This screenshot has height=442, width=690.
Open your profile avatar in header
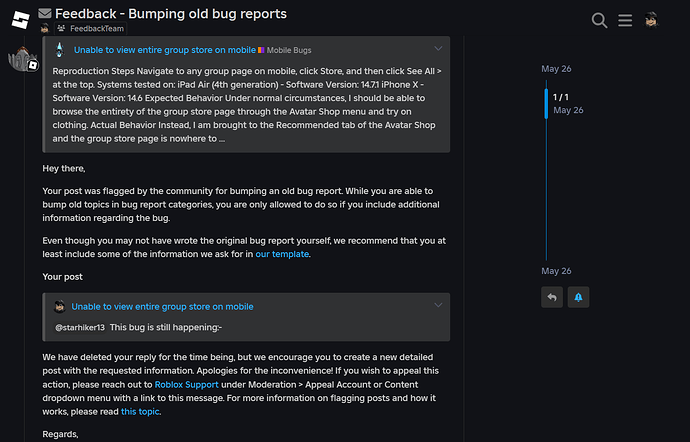coord(651,20)
